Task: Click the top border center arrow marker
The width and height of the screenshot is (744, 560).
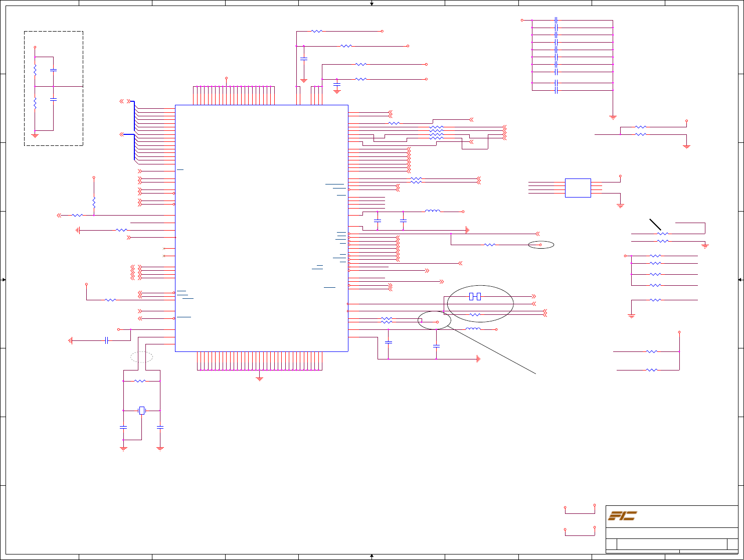Action: (371, 4)
